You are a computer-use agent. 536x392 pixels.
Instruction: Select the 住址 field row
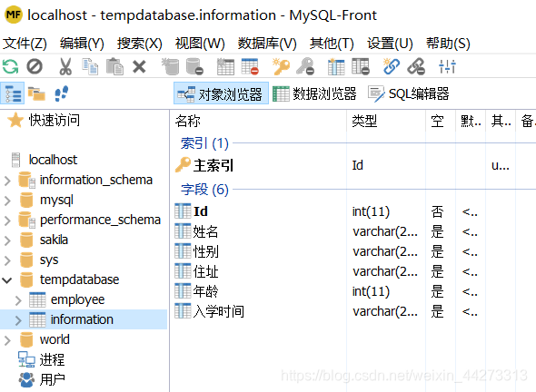coord(352,272)
